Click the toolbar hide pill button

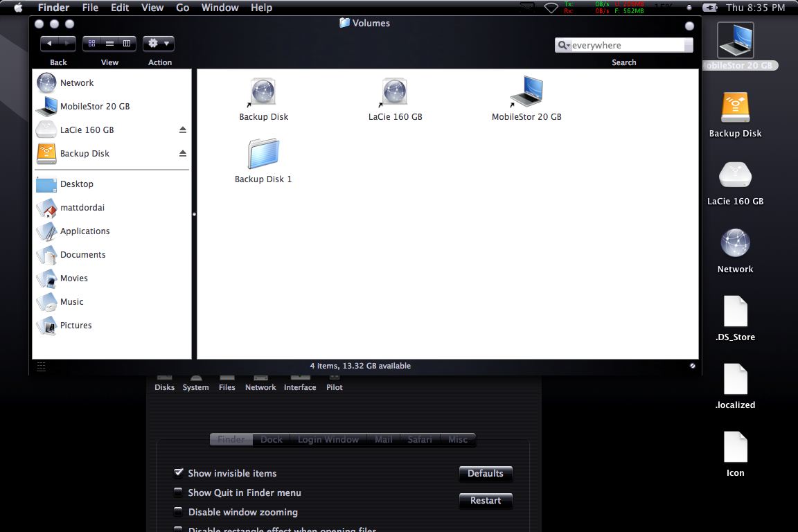(x=690, y=26)
